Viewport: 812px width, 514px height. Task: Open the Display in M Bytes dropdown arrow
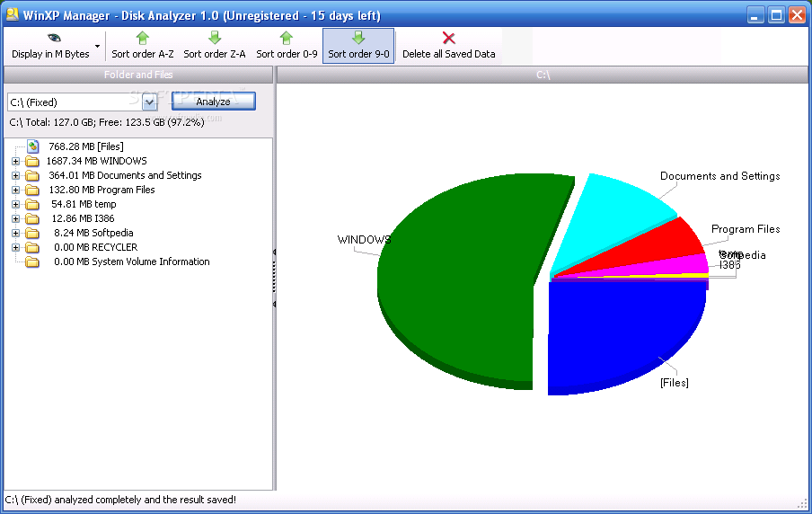pos(97,46)
